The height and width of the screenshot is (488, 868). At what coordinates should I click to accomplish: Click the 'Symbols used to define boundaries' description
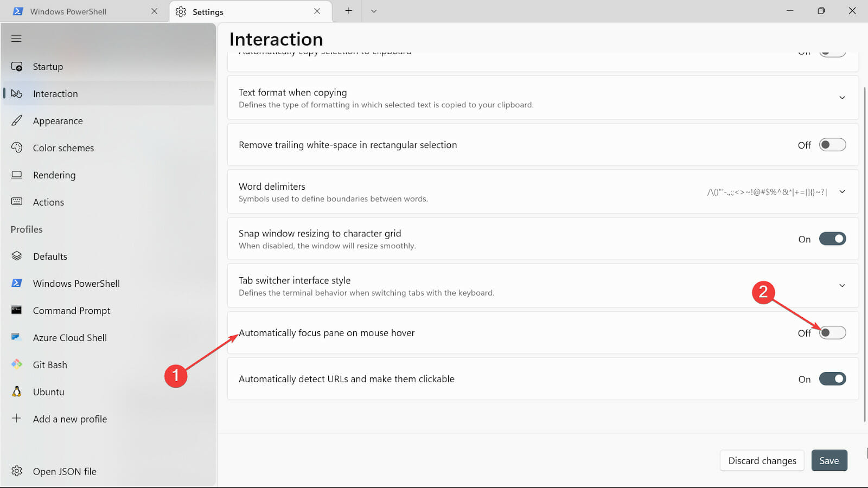333,199
